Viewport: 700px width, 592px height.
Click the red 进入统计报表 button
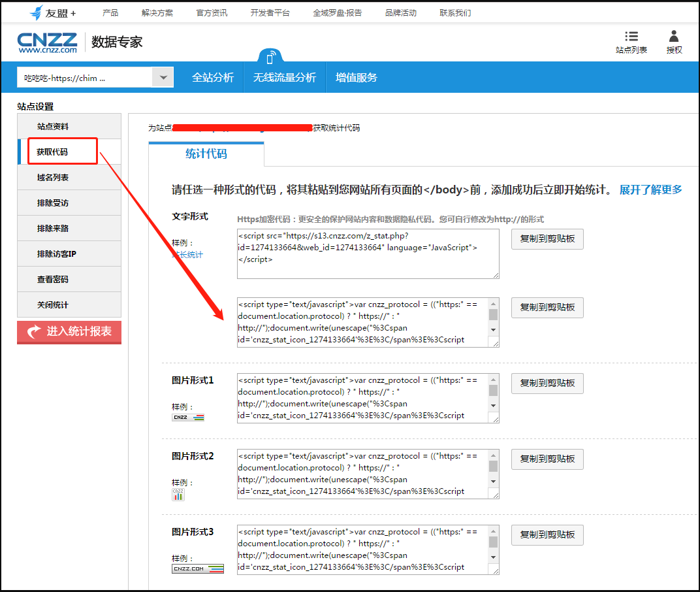pos(69,332)
